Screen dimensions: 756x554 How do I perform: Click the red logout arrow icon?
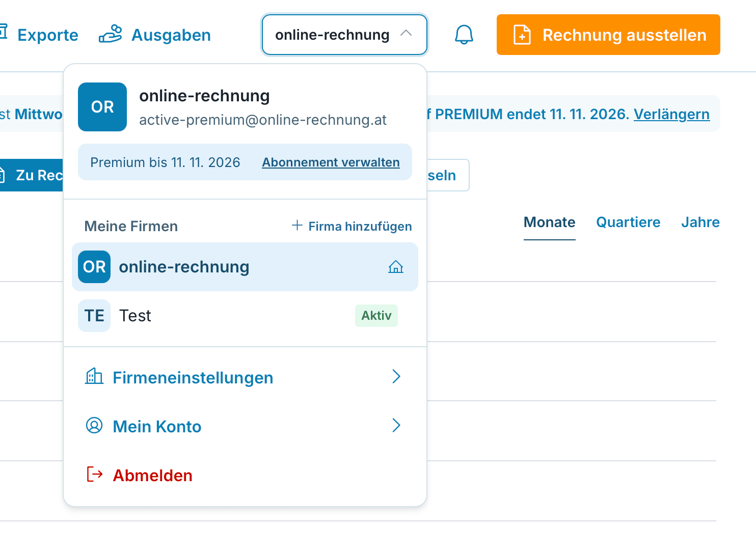pyautogui.click(x=95, y=475)
